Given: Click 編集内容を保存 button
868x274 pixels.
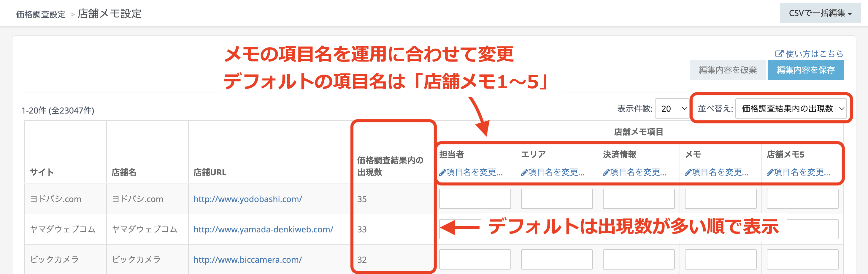Looking at the screenshot, I should (x=805, y=70).
